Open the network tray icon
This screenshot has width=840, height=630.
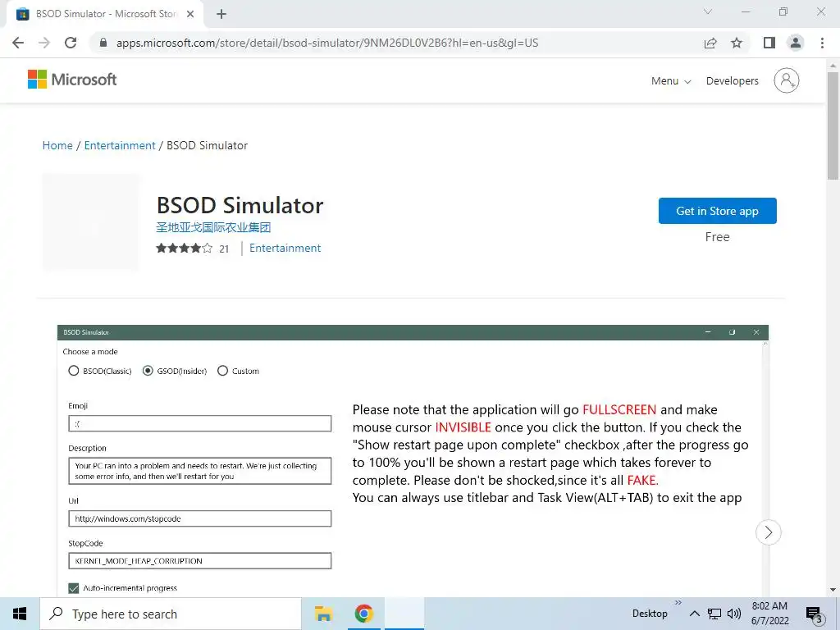pos(714,614)
